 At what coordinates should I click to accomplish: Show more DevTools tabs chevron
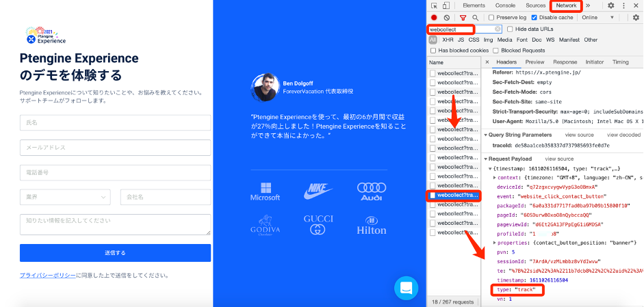point(588,5)
